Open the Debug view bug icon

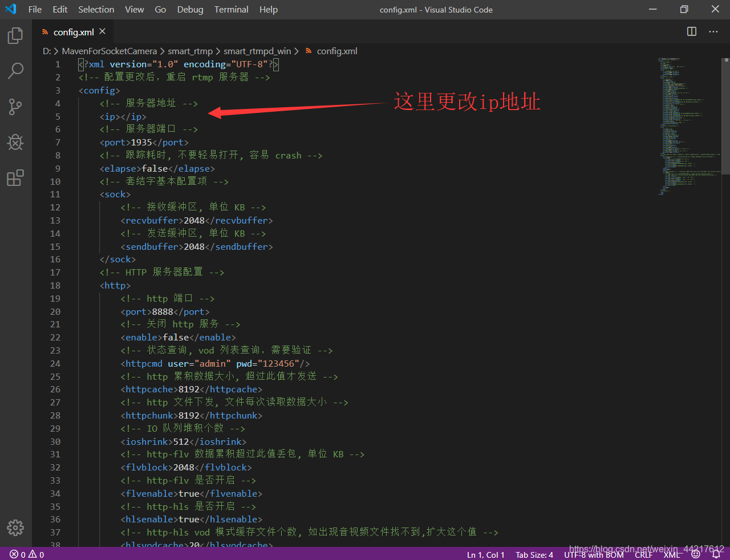coord(15,142)
